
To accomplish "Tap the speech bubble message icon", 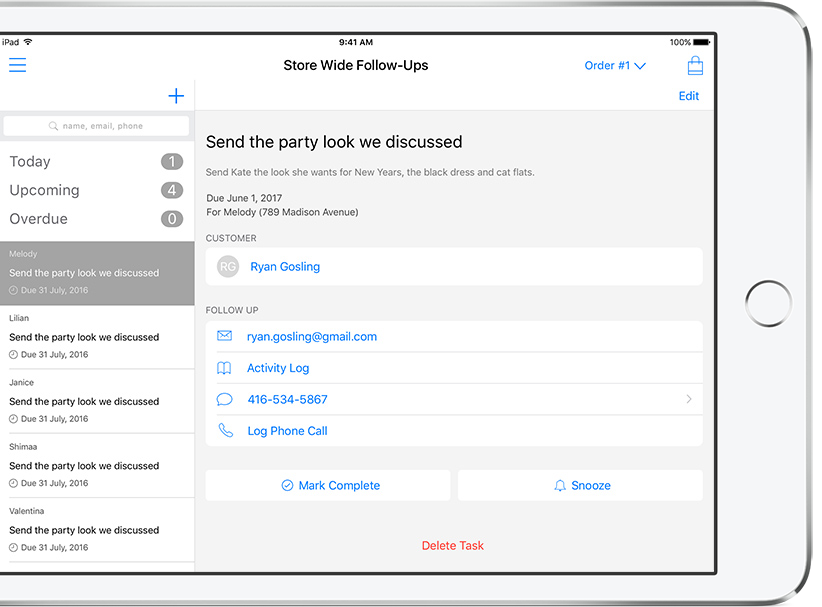I will pyautogui.click(x=224, y=399).
